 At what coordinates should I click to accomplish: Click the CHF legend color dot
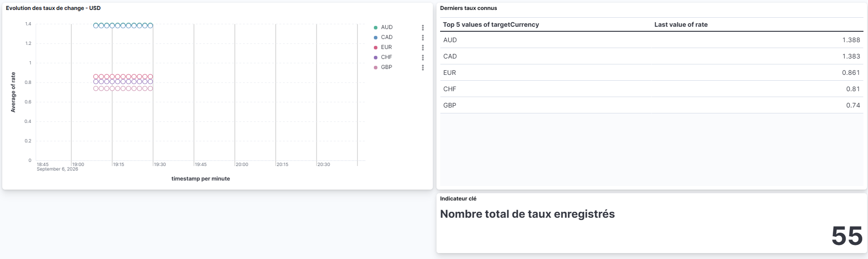(376, 58)
